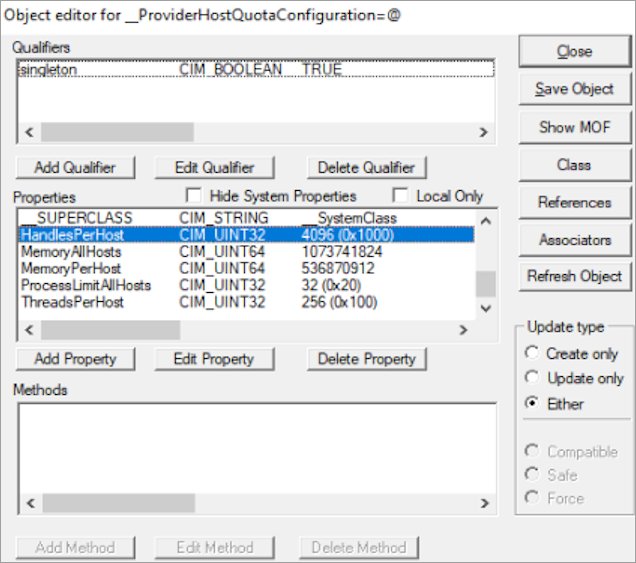Click the 1073741824 value of MemoryAllHosts
The height and width of the screenshot is (563, 636).
click(342, 252)
